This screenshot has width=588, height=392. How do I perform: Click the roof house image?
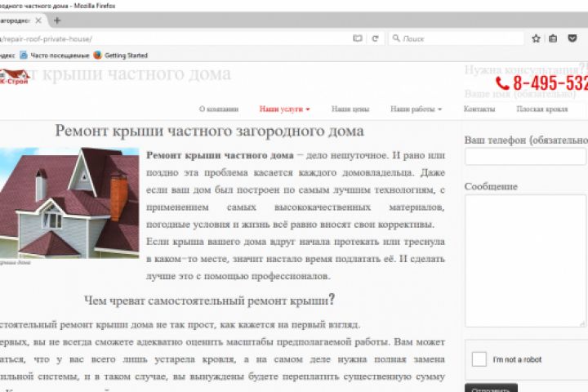[x=69, y=203]
